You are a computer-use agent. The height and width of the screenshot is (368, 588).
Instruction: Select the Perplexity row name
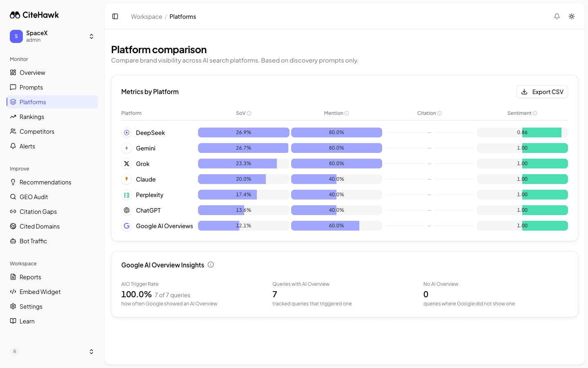(x=149, y=195)
